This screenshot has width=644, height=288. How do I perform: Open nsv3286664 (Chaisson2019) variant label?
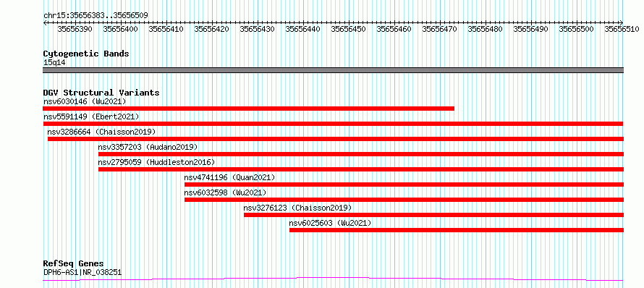[x=101, y=132]
